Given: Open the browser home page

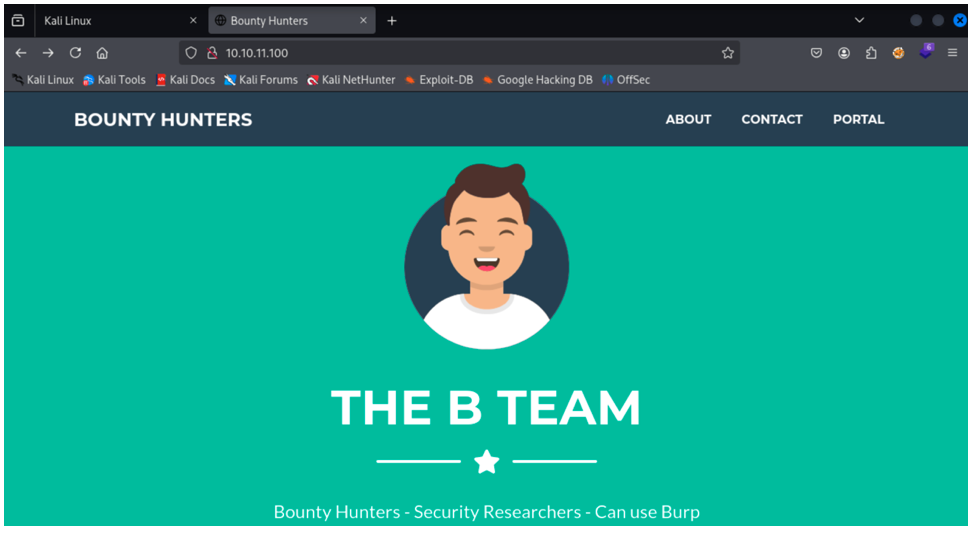Looking at the screenshot, I should (102, 53).
